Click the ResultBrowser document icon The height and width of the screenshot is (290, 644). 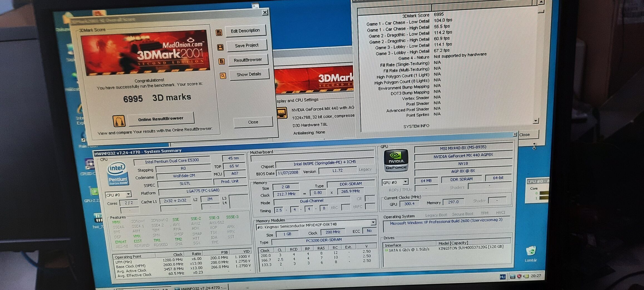(221, 61)
